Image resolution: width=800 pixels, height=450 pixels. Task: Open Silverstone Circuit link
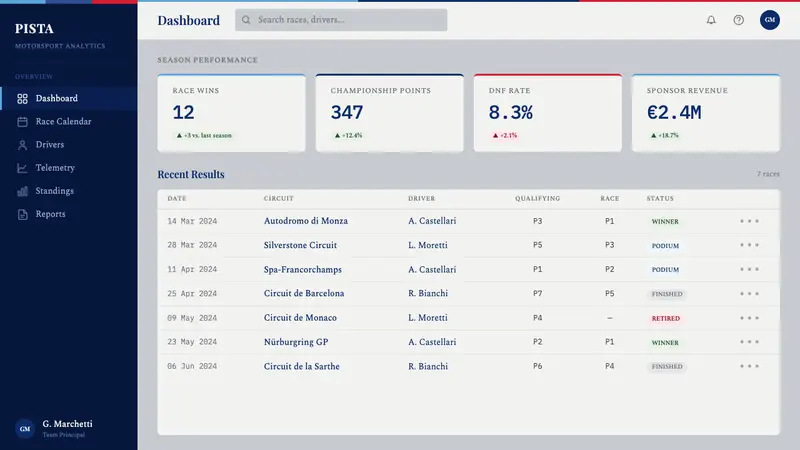(x=300, y=245)
